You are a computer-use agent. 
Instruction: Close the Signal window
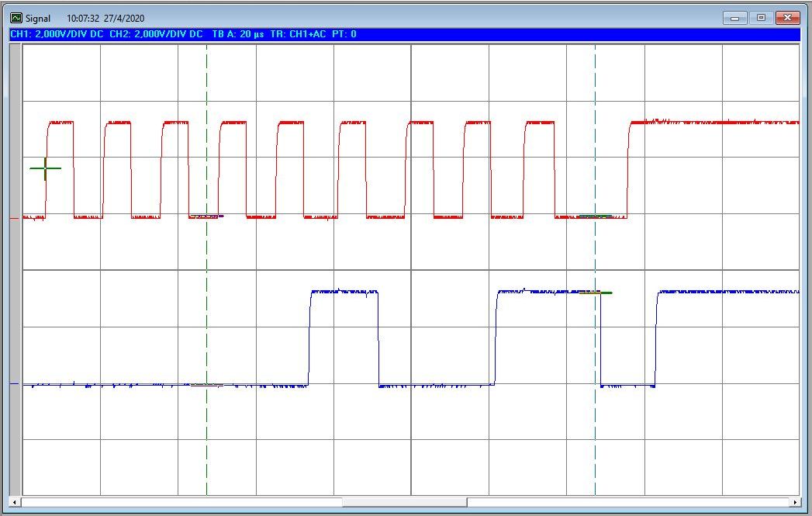point(788,18)
